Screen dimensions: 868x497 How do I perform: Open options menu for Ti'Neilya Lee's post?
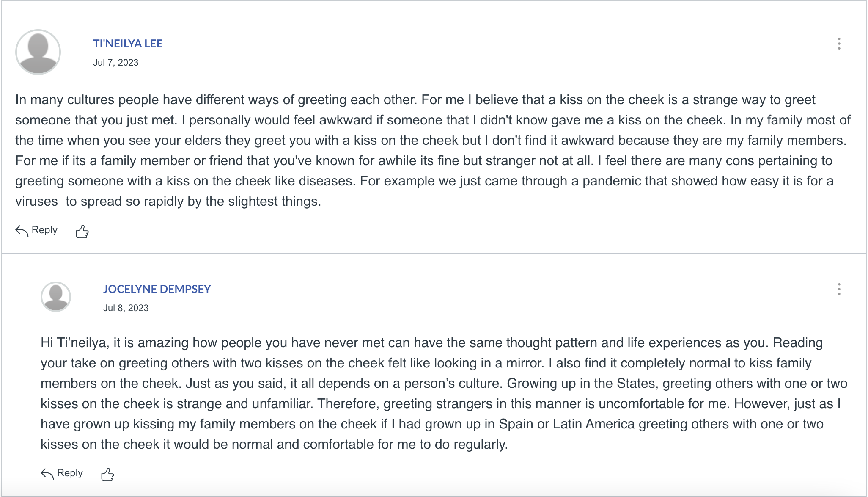point(839,44)
